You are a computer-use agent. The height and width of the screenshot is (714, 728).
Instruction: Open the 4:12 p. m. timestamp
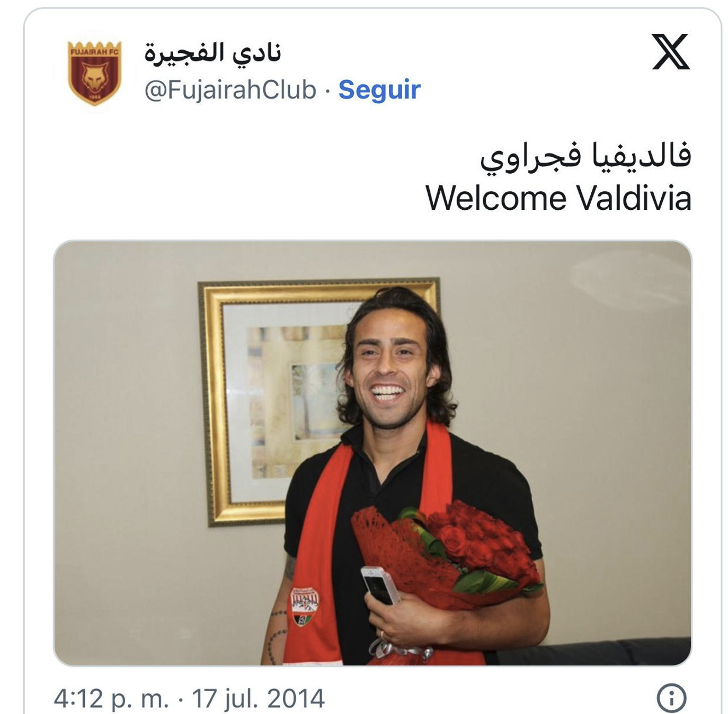pos(111,698)
